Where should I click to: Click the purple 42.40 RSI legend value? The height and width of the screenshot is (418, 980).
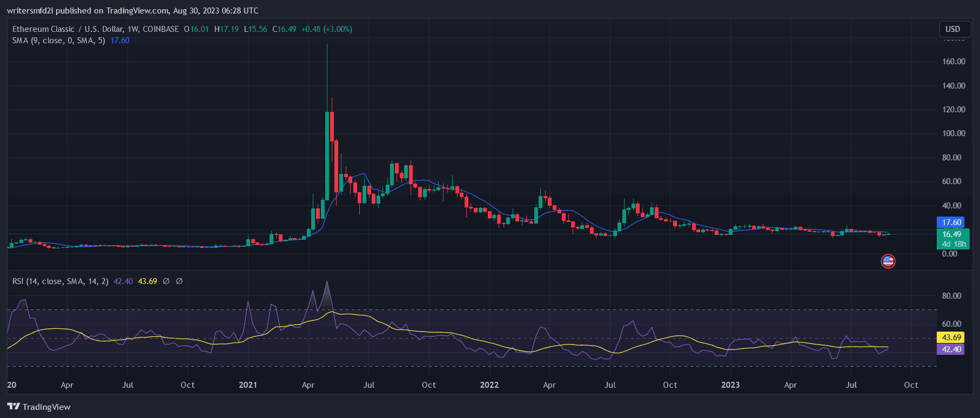point(123,281)
